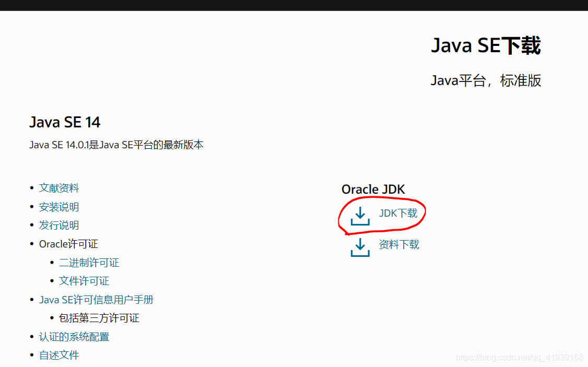588x367 pixels.
Task: Open the JDK下载 link
Action: (x=398, y=214)
